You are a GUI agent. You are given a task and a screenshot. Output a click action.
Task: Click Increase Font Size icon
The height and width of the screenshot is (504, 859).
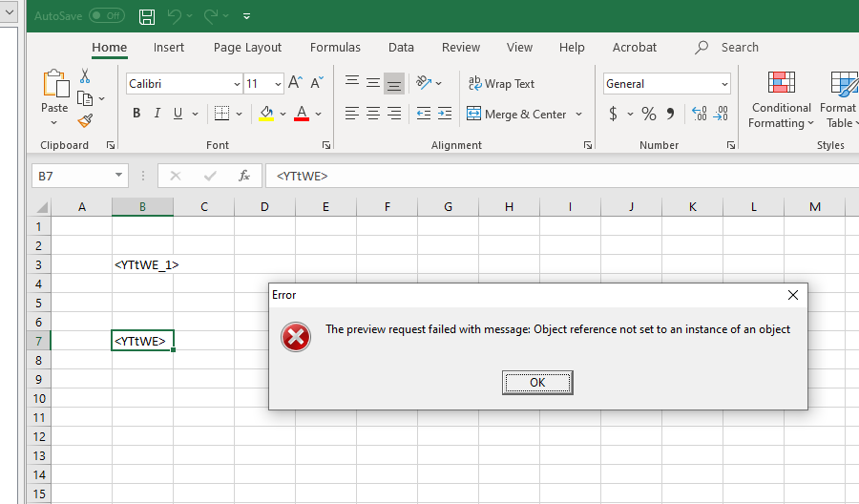pos(295,84)
